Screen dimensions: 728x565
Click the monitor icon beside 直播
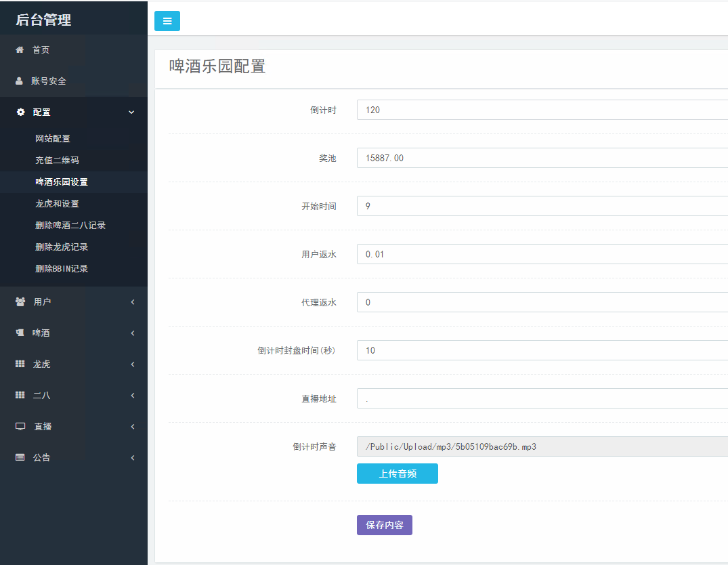pyautogui.click(x=20, y=426)
